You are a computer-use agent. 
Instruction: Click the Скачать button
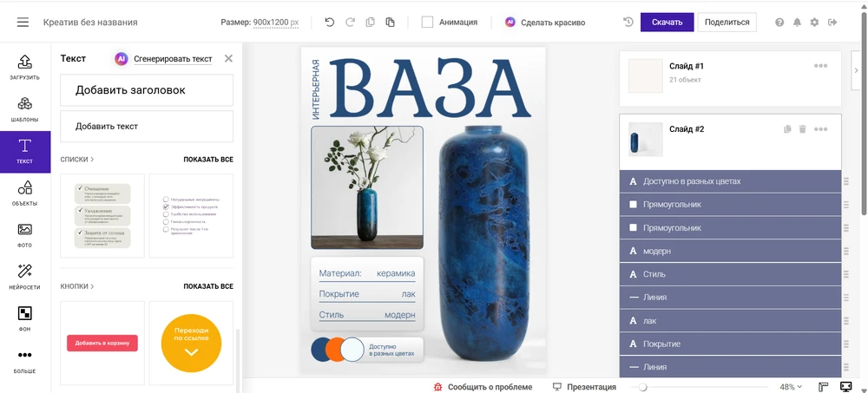point(667,23)
